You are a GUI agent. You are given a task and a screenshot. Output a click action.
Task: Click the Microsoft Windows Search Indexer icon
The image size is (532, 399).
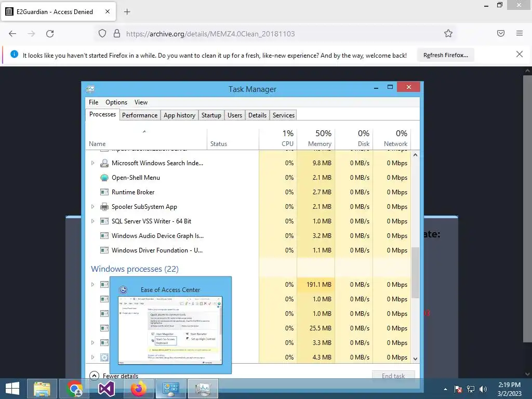point(104,163)
